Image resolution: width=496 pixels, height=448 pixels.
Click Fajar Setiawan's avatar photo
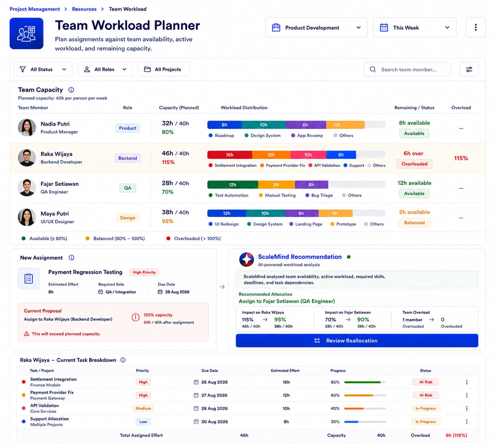27,188
